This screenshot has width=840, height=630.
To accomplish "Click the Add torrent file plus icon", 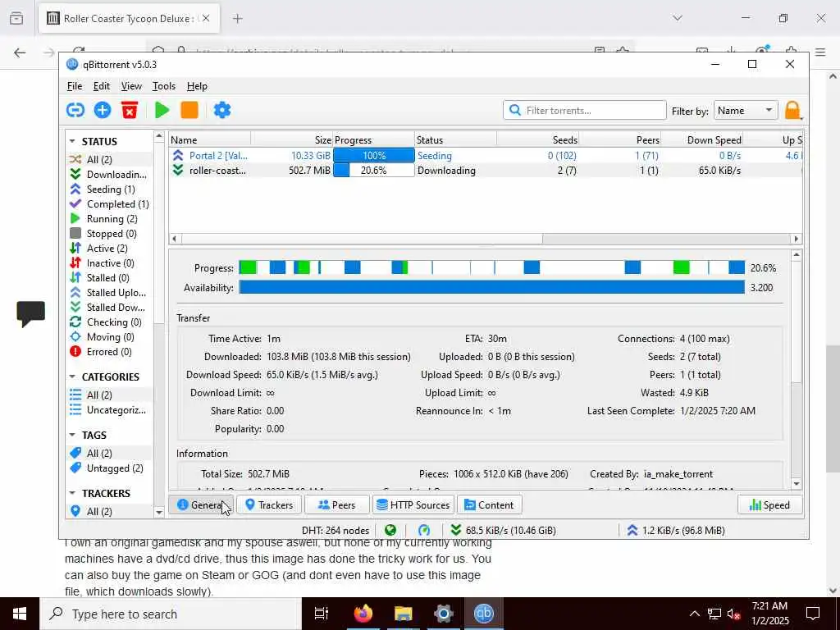I will 103,110.
